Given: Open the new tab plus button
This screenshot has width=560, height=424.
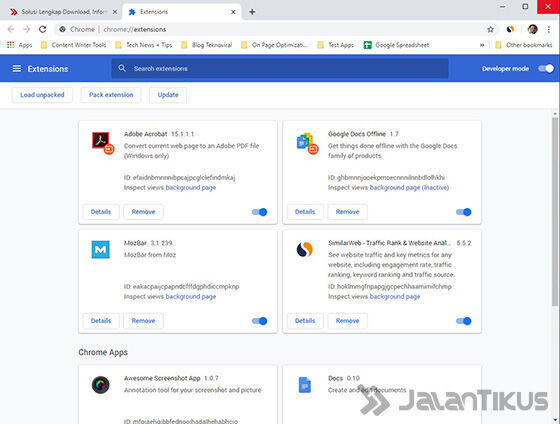Looking at the screenshot, I should click(252, 12).
